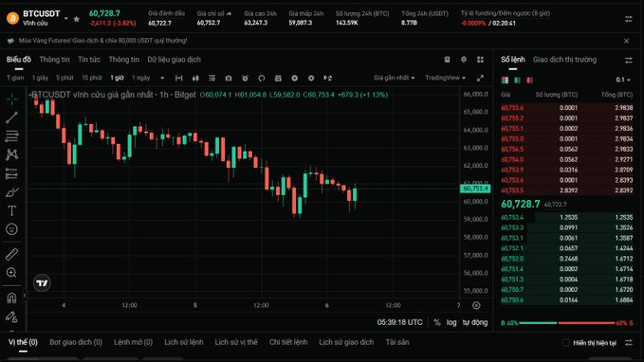
Task: Take a chart snapshot with camera icon
Action: pos(229,78)
